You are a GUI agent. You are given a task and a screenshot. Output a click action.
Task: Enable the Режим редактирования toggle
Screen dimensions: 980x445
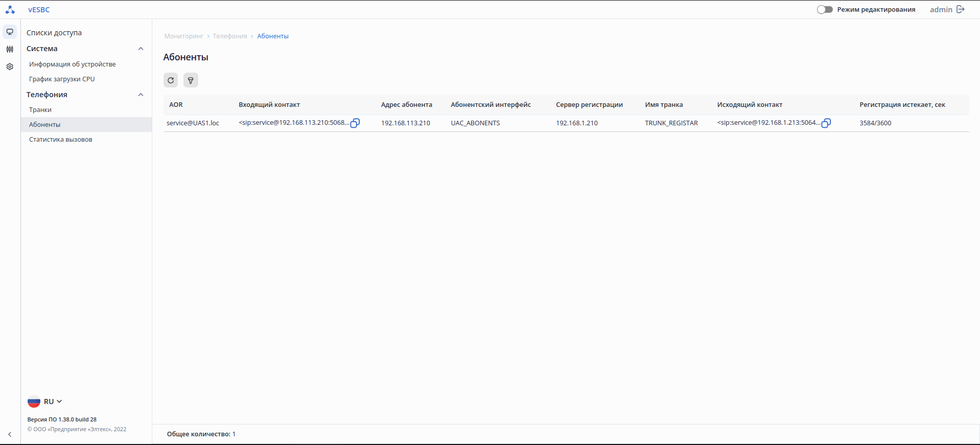pyautogui.click(x=825, y=9)
